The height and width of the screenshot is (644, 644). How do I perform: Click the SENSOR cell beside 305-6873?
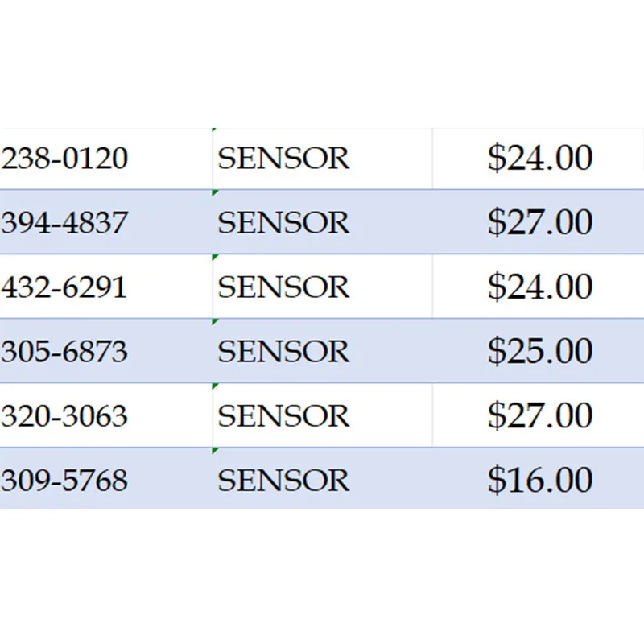click(323, 351)
